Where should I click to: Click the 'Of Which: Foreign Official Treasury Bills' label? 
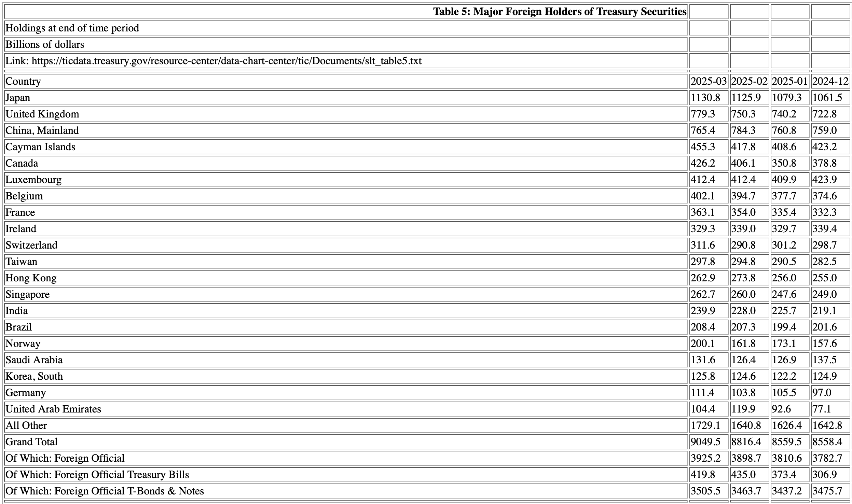point(97,475)
